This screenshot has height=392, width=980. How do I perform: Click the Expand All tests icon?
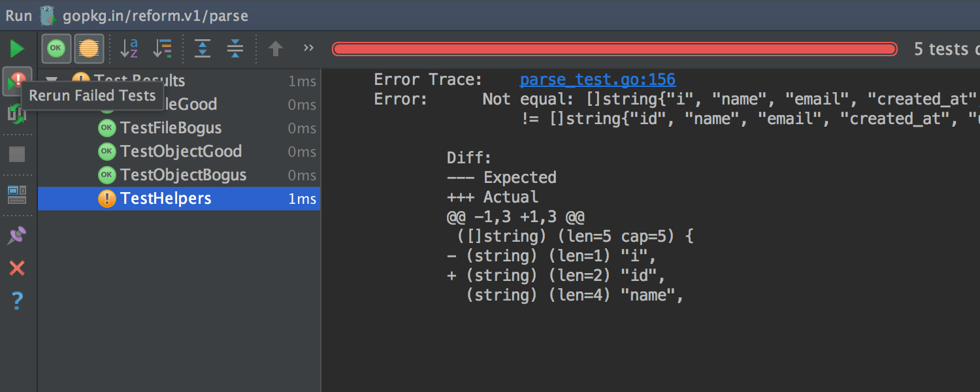(x=203, y=48)
